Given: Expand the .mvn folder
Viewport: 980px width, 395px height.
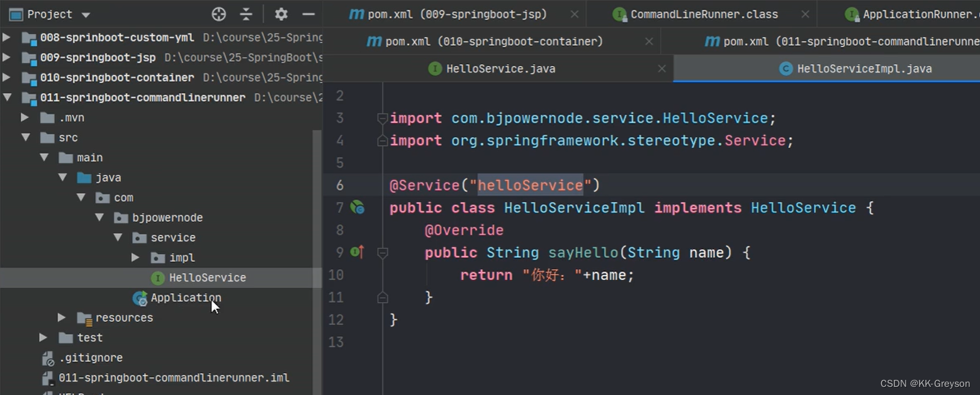Looking at the screenshot, I should click(x=25, y=118).
